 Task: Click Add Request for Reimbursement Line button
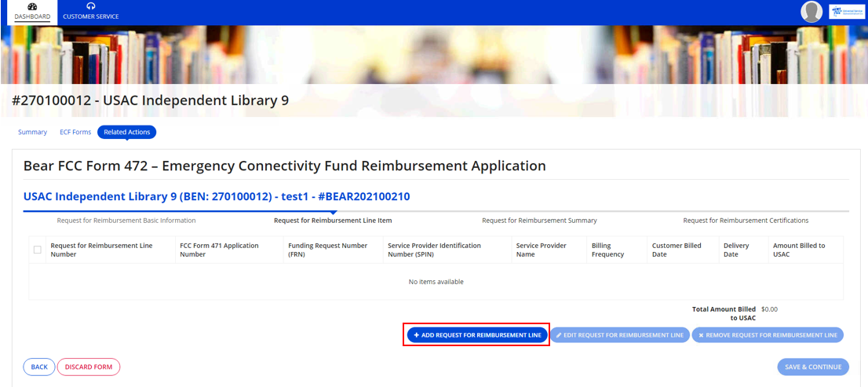[x=477, y=335]
